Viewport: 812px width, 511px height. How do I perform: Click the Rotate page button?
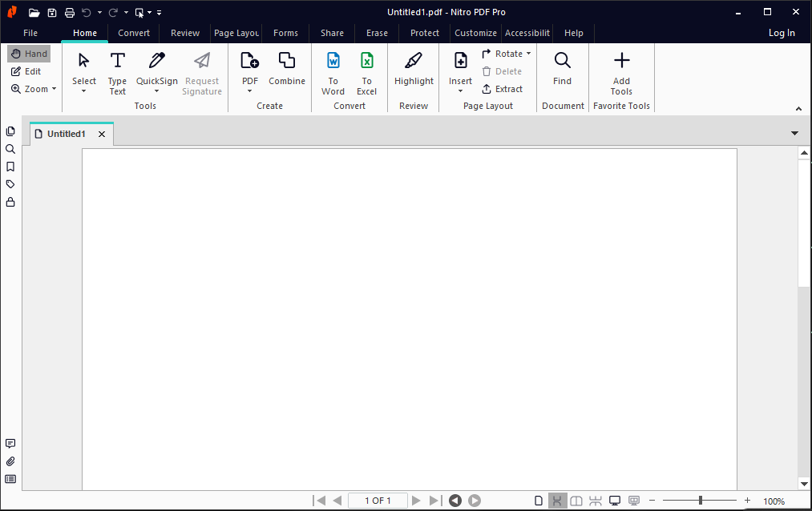503,54
